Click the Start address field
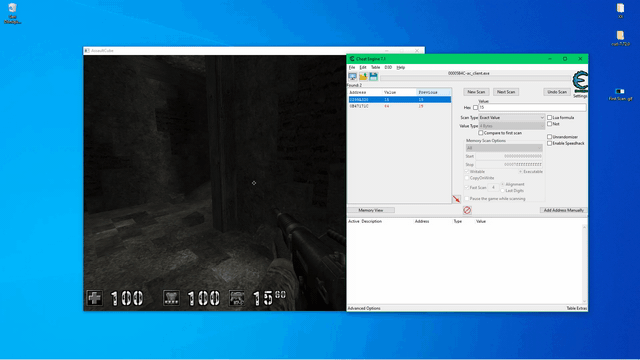 click(x=509, y=156)
